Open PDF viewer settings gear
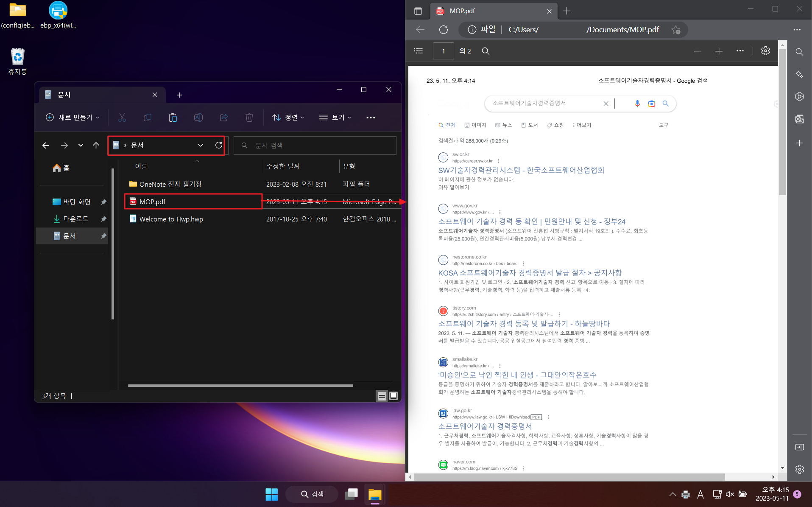 (x=765, y=51)
